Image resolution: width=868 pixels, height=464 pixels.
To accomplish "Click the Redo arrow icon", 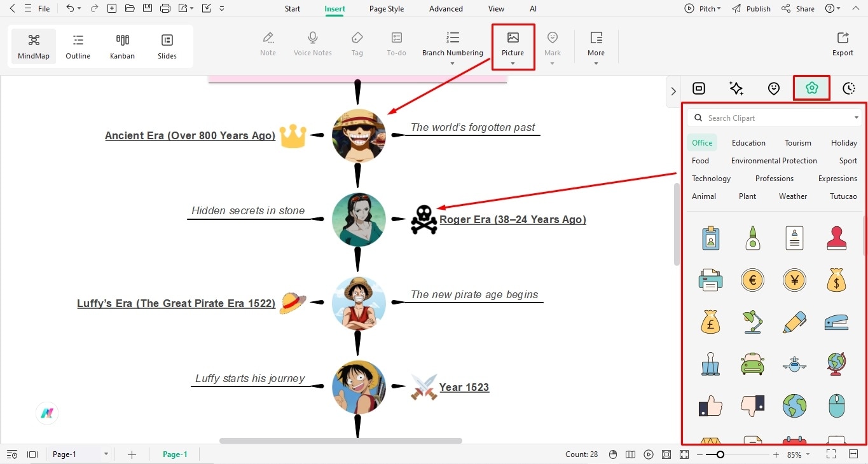I will point(94,9).
